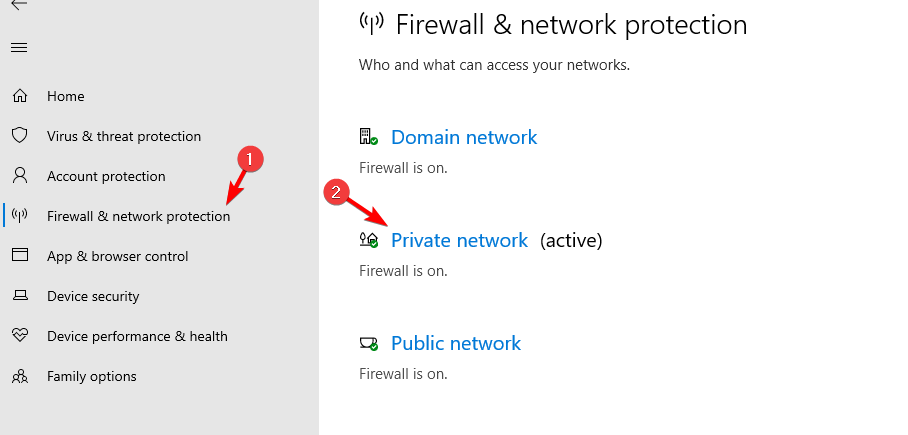Image resolution: width=908 pixels, height=435 pixels.
Task: Select Virus & threat protection menu item
Action: coord(124,136)
